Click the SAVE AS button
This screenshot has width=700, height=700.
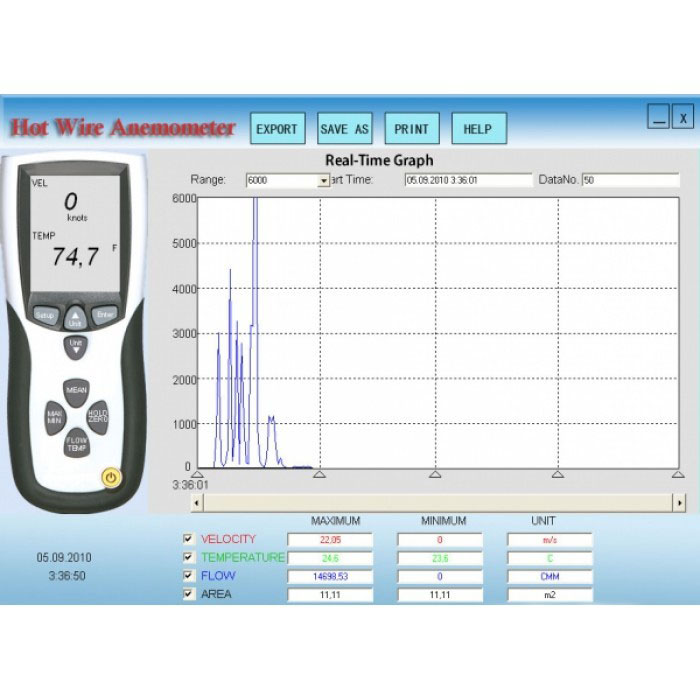coord(344,129)
